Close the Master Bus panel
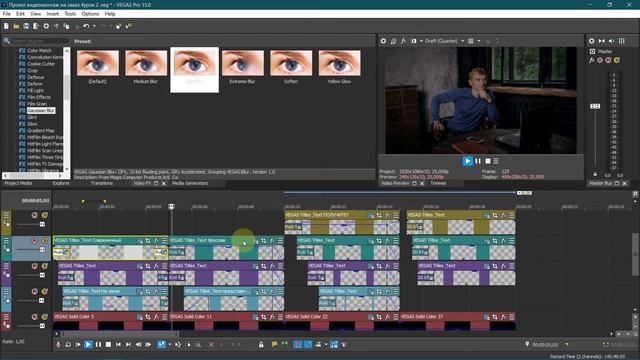 click(624, 184)
